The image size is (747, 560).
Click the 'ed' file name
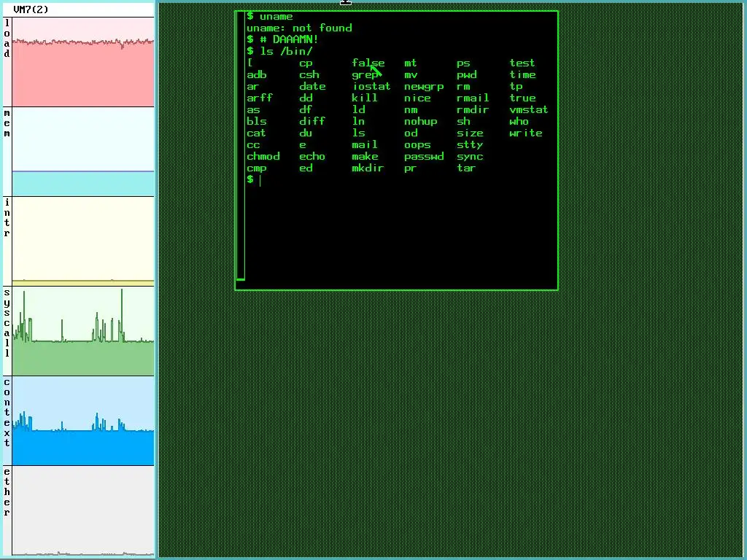306,168
